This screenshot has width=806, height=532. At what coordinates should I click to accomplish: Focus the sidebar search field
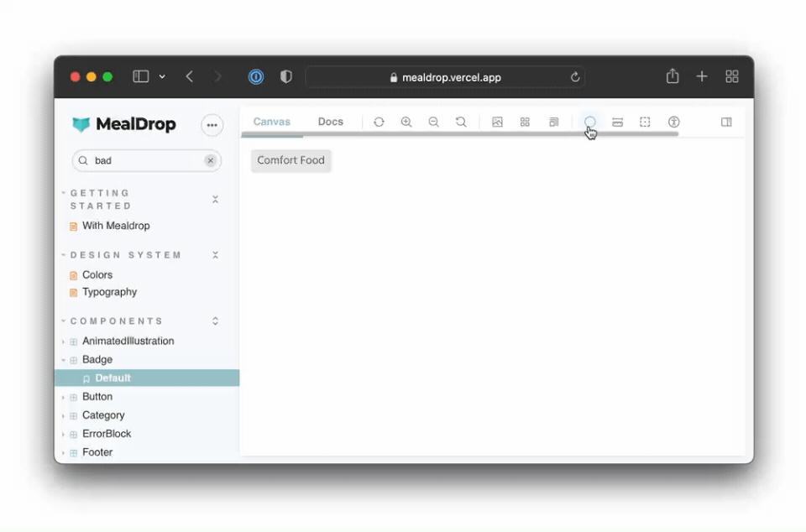146,161
